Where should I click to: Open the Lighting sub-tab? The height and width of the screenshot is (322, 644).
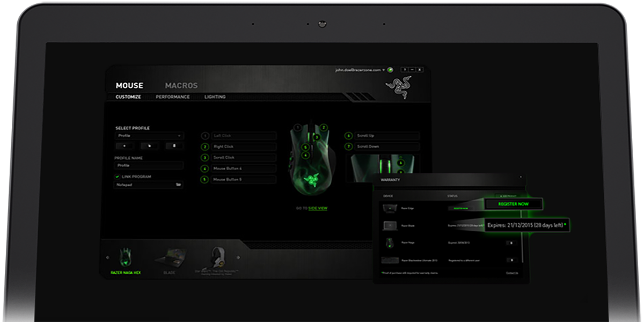(x=215, y=97)
